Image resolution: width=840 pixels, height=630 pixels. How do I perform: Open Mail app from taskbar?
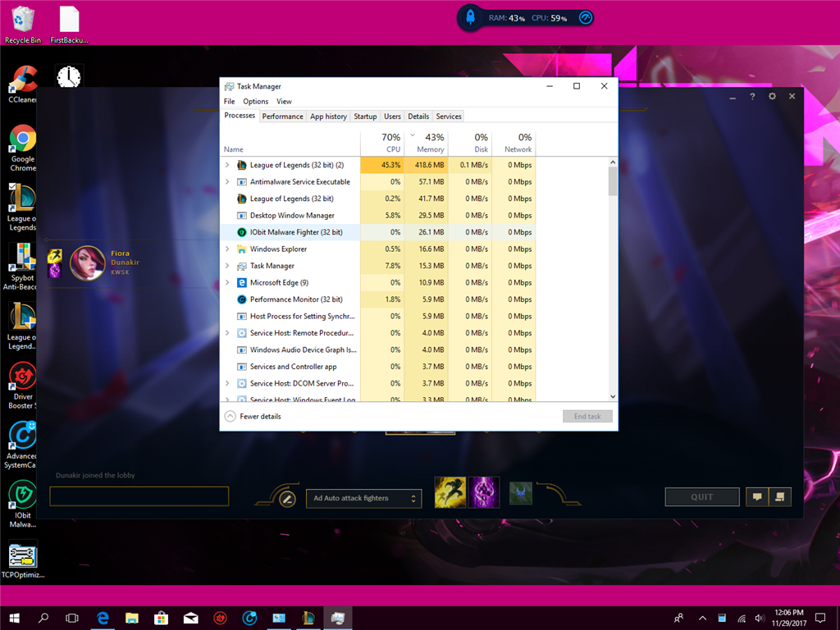[x=190, y=619]
